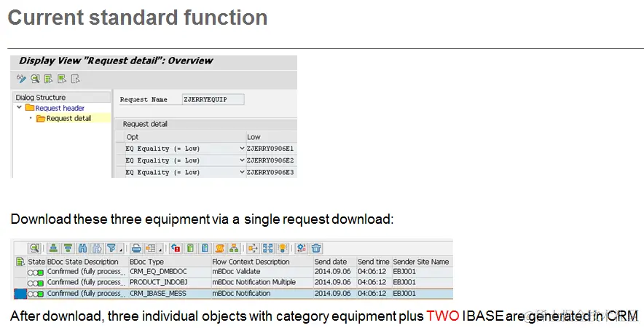Click the Low value ZJERRY0906E2

coord(270,160)
